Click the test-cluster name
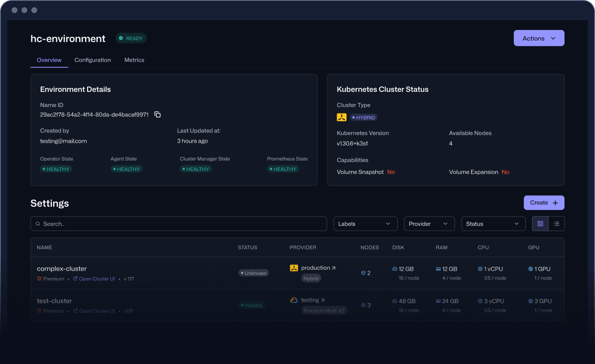595x364 pixels. click(x=55, y=301)
